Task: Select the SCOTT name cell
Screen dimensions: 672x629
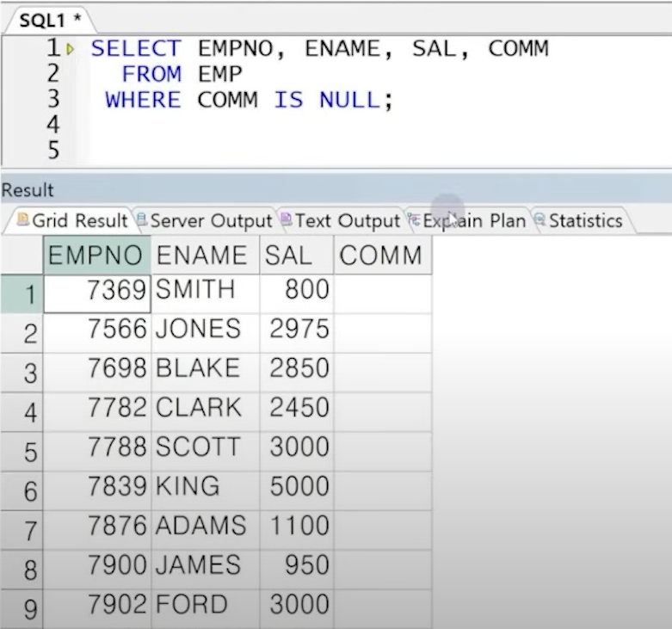Action: (206, 452)
